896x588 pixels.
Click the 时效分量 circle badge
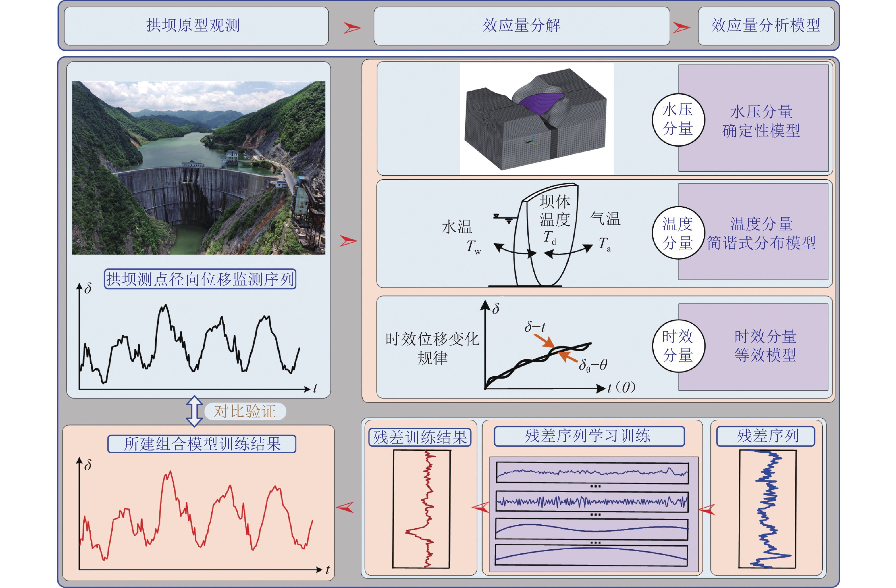point(678,346)
